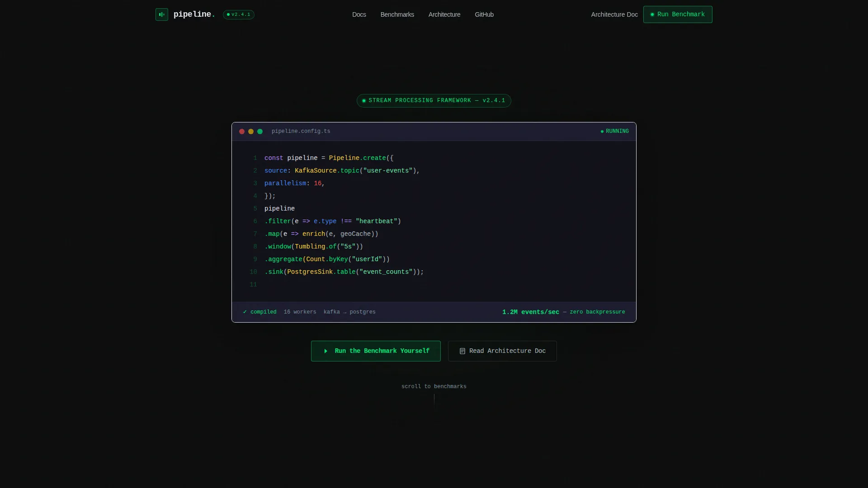The image size is (868, 488).
Task: Click the source KafkaSource.topic line
Action: coord(342,171)
